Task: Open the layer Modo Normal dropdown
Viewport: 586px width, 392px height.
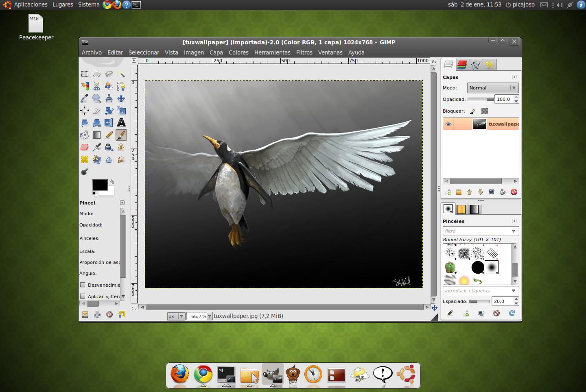Action: pos(492,88)
